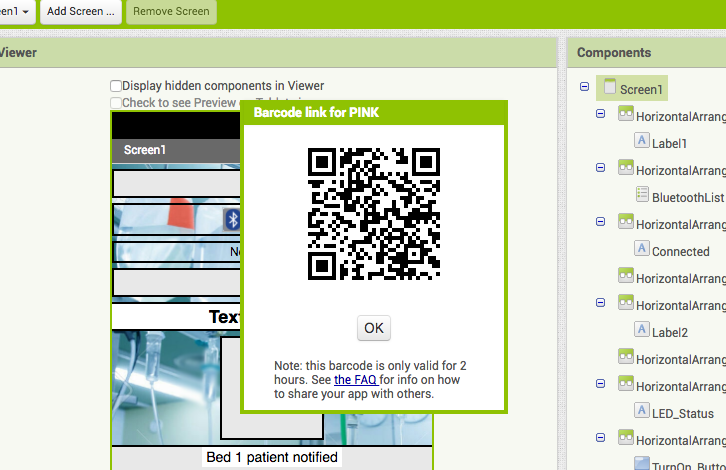Click the 'Barcode link for PINK' dialog title
This screenshot has height=470, width=726.
pyautogui.click(x=316, y=113)
